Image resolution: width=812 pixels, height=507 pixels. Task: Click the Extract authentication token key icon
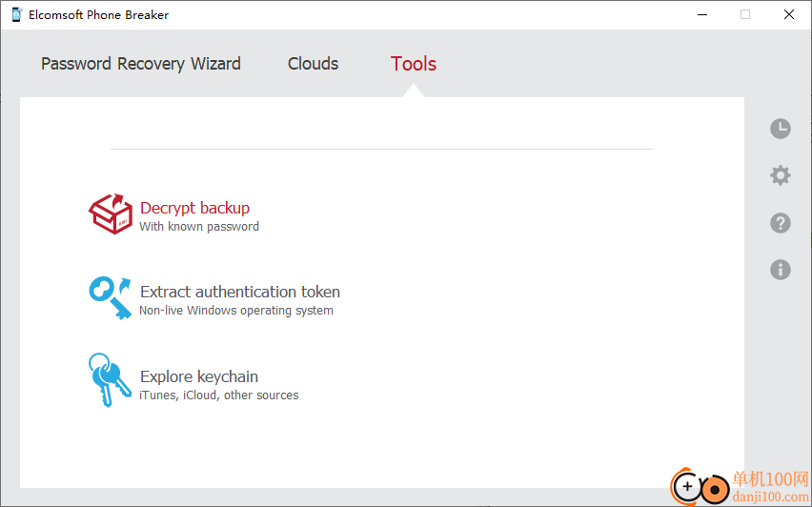click(x=111, y=297)
